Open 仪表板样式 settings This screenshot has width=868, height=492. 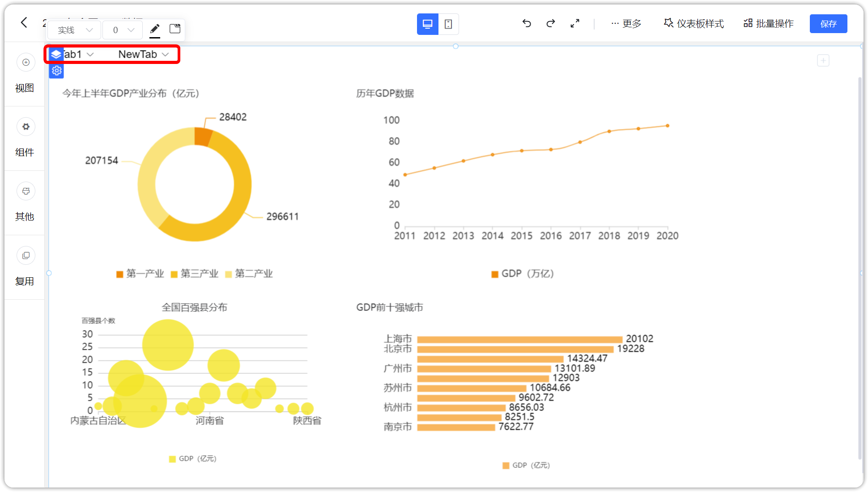click(x=694, y=23)
